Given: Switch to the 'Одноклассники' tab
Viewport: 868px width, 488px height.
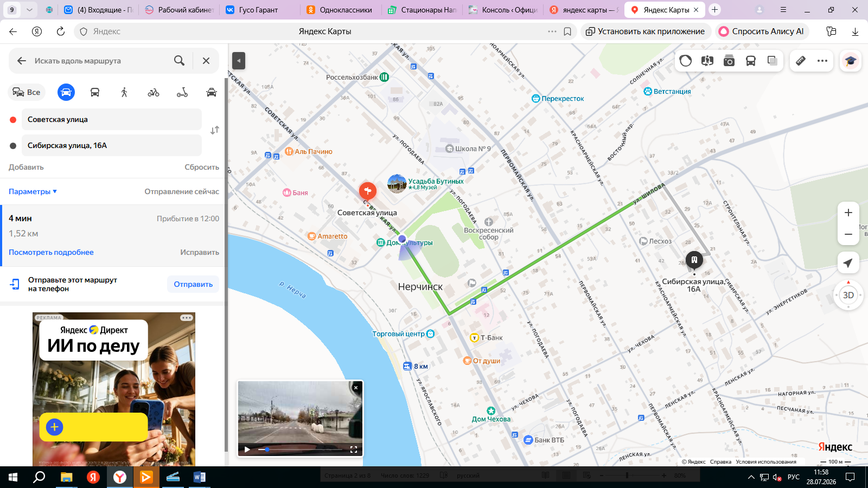Looking at the screenshot, I should click(340, 10).
